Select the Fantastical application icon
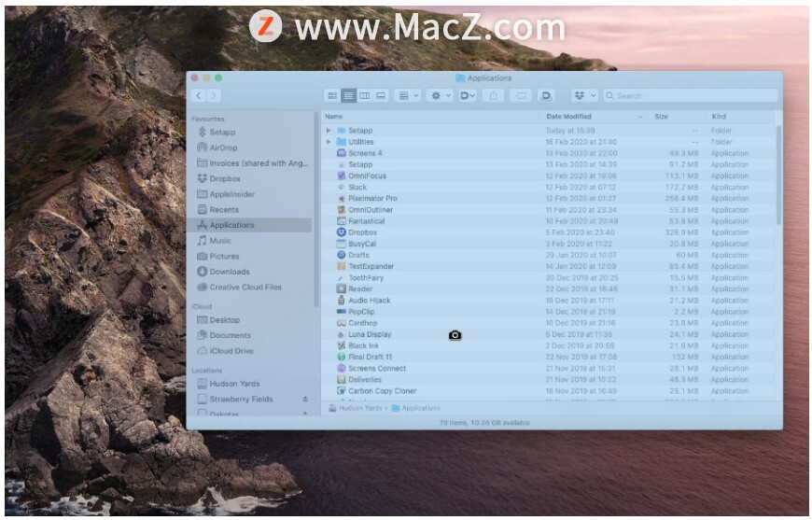Image resolution: width=812 pixels, height=520 pixels. 342,221
